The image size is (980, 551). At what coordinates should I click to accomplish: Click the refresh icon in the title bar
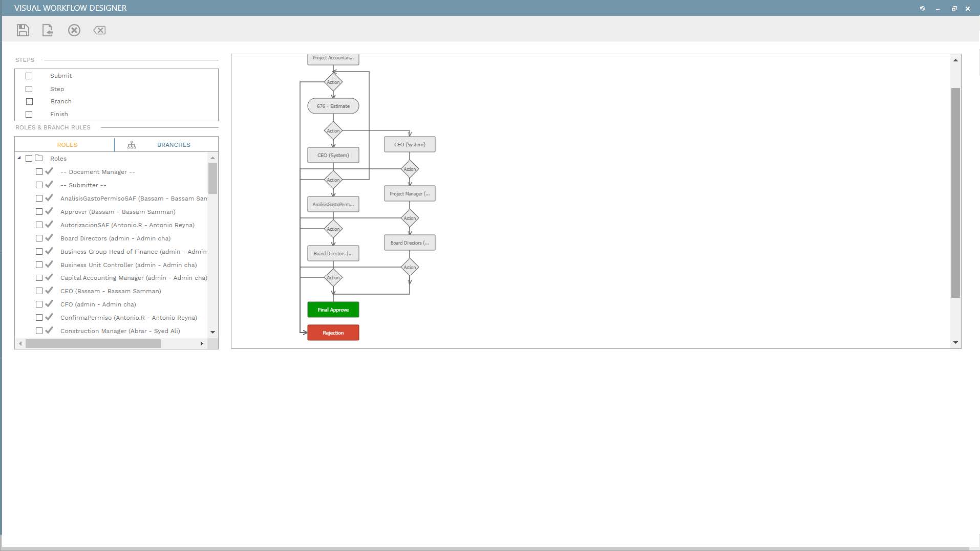click(922, 8)
